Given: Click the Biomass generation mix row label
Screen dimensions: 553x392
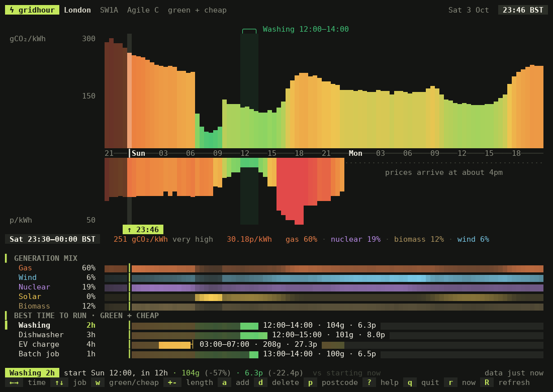Looking at the screenshot, I should pos(34,306).
